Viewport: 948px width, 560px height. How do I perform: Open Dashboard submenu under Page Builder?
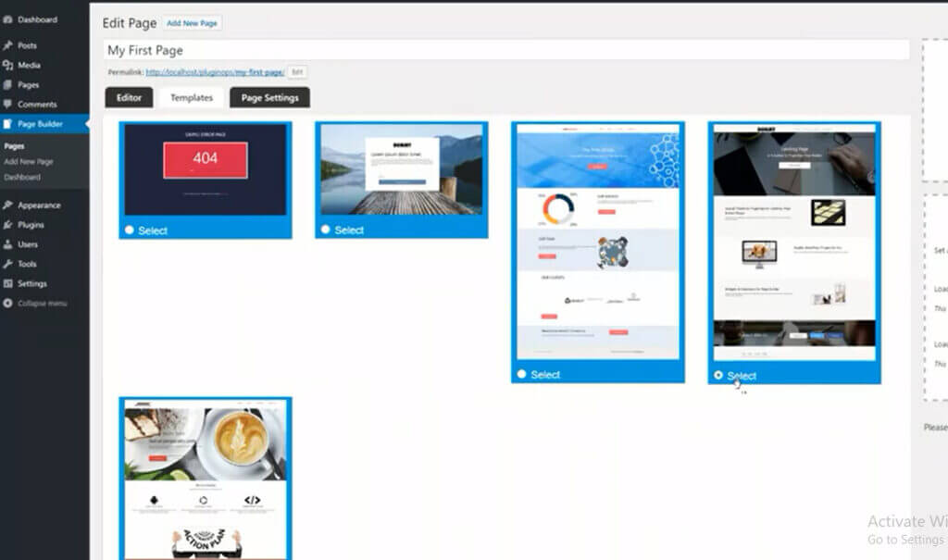[x=22, y=177]
